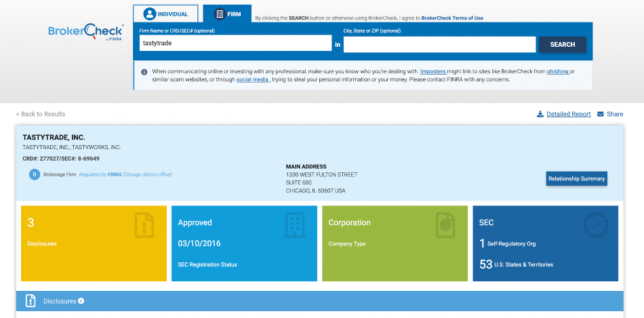Viewport: 644px width, 318px height.
Task: Click the person icon in Individual tab
Action: 150,14
